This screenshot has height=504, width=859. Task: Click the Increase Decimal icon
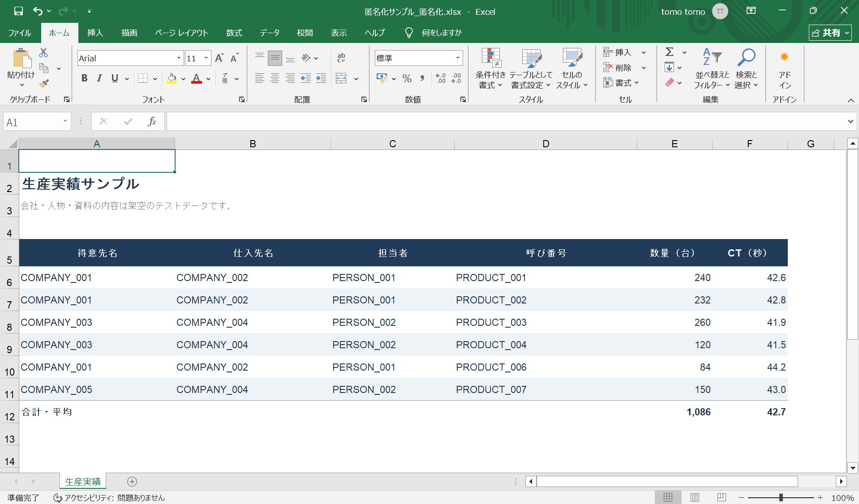441,78
